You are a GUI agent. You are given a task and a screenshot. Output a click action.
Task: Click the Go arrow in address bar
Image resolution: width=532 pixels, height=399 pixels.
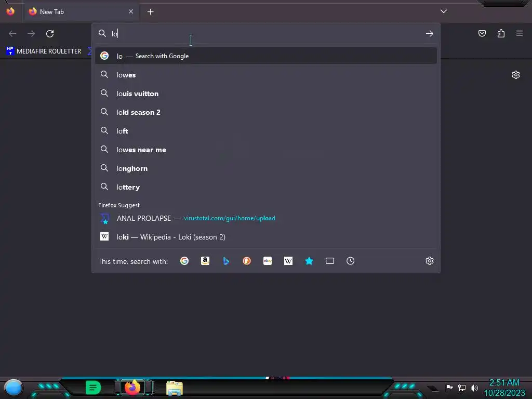pos(430,34)
